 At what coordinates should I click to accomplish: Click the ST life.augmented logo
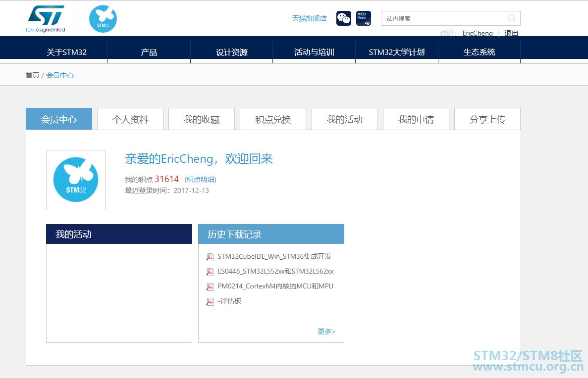tap(46, 19)
